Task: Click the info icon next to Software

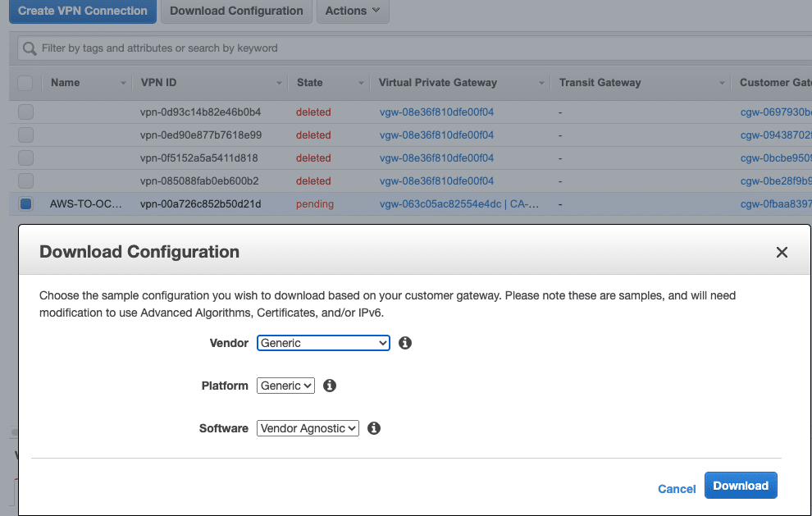Action: tap(374, 428)
